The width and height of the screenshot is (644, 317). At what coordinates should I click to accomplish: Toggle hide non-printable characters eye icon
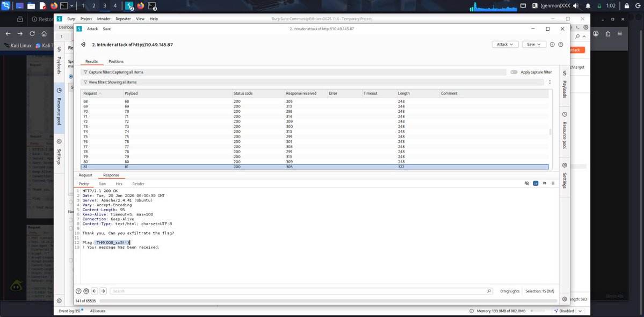coord(527,183)
